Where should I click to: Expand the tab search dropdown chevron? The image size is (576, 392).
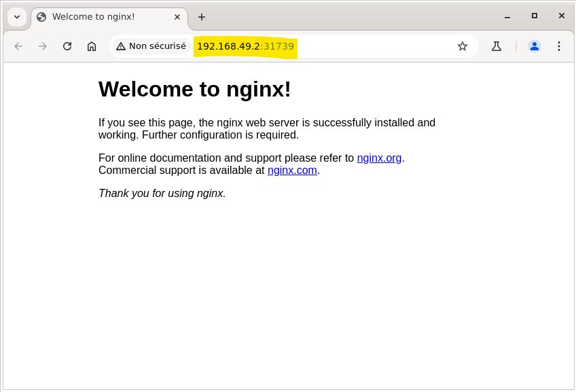(17, 17)
